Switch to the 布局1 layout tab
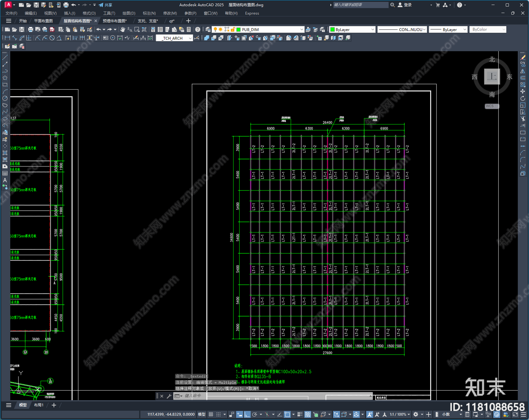This screenshot has width=529, height=420. tap(39, 405)
